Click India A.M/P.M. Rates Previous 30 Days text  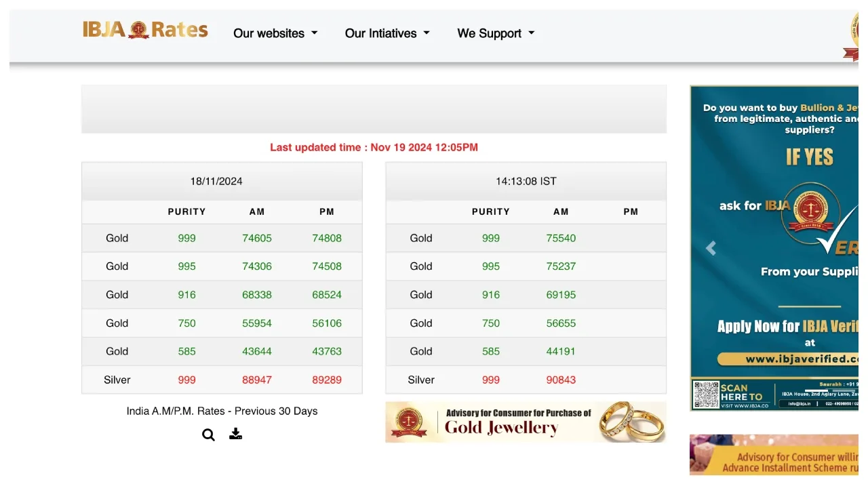tap(222, 411)
